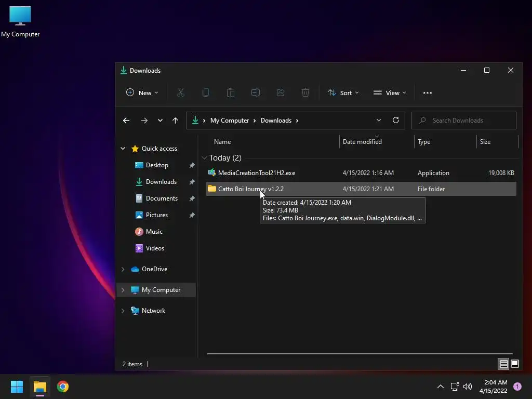Refresh the Downloads folder
The width and height of the screenshot is (532, 399).
[395, 120]
